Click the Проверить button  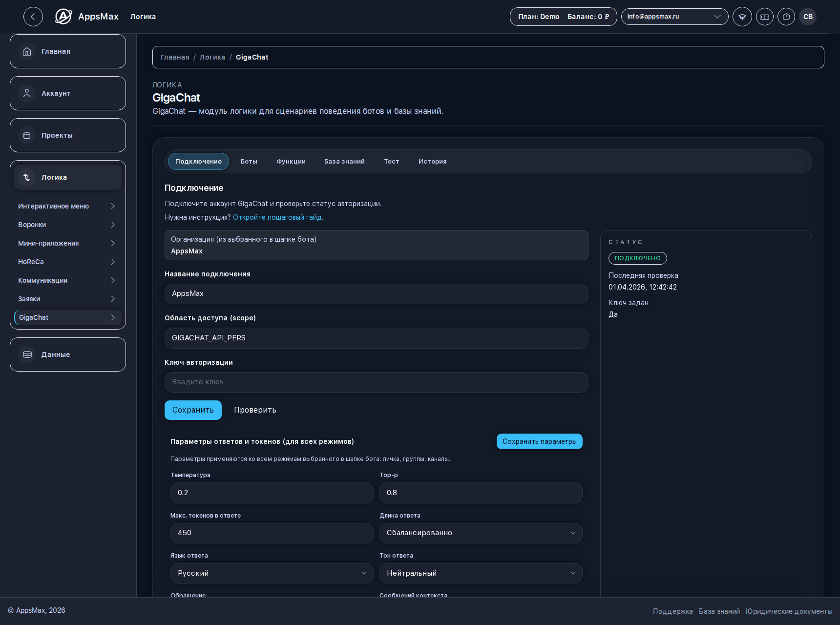click(x=255, y=410)
